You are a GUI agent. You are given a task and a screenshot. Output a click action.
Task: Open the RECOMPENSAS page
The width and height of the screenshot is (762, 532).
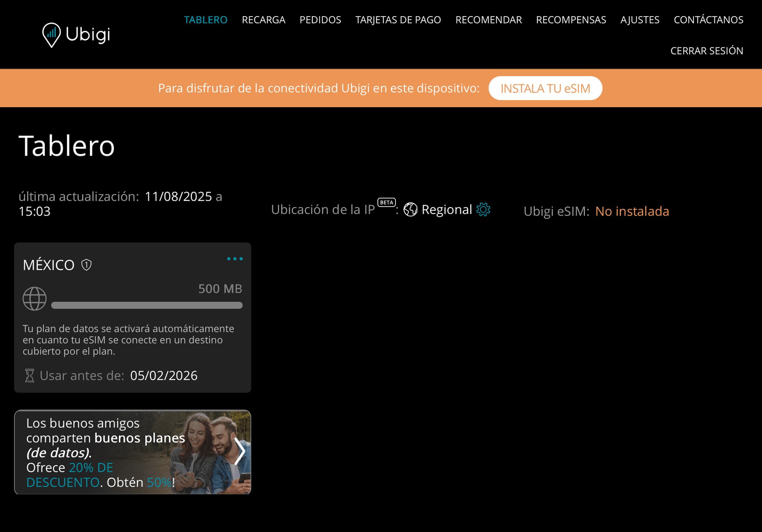tap(571, 20)
